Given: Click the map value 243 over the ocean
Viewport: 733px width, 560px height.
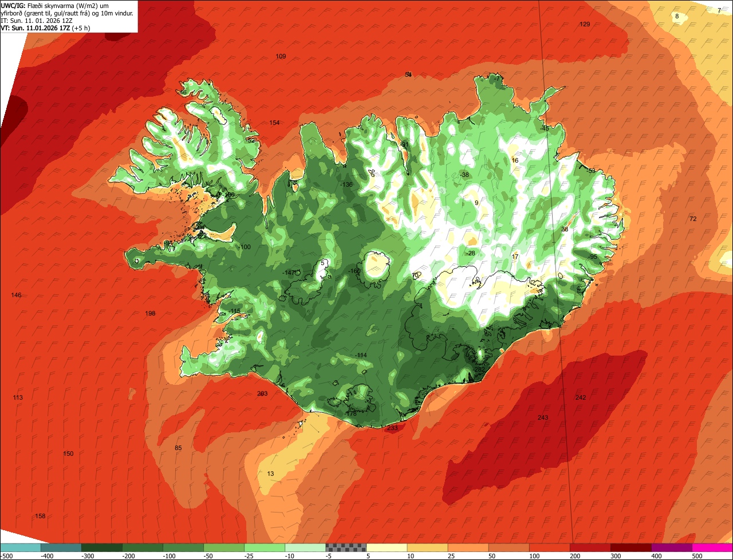Looking at the screenshot, I should tap(543, 417).
